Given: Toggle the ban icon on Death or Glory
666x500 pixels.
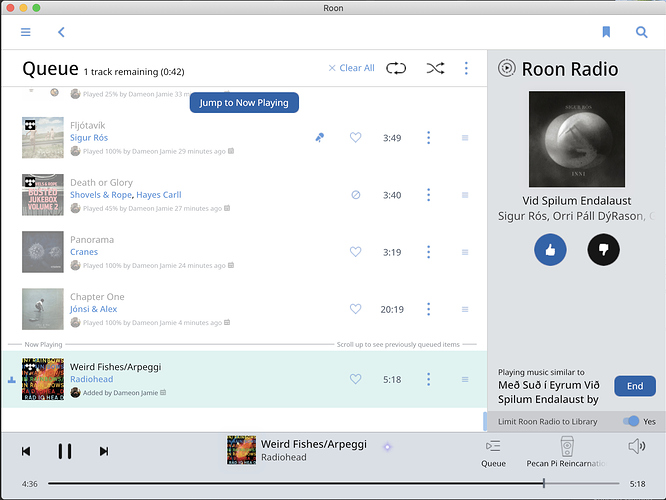Looking at the screenshot, I should [356, 195].
